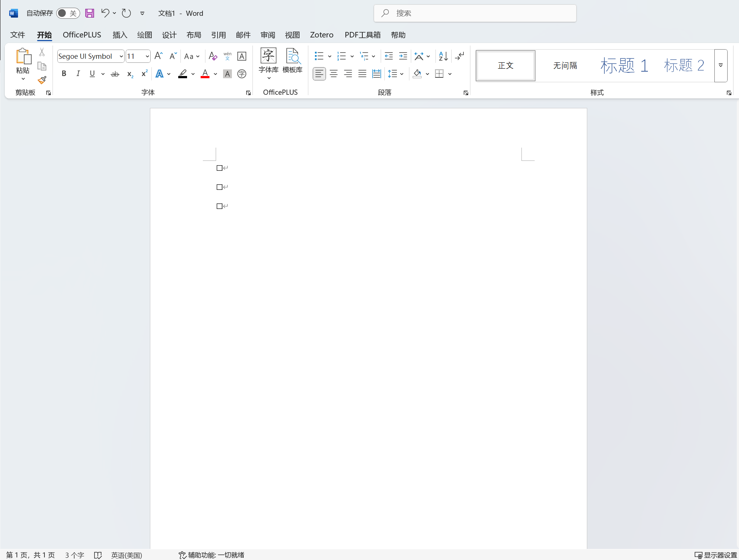Open the 审阅 ribbon tab
739x560 pixels.
coord(268,35)
